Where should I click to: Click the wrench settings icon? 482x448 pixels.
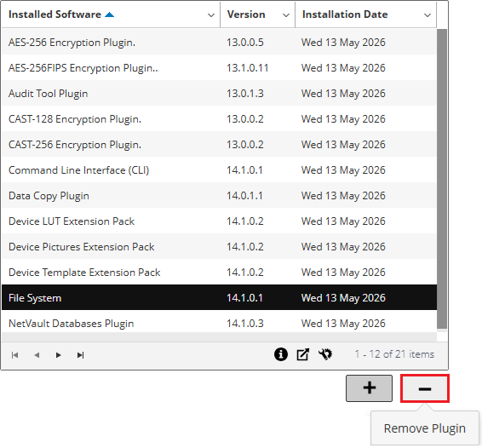(325, 354)
